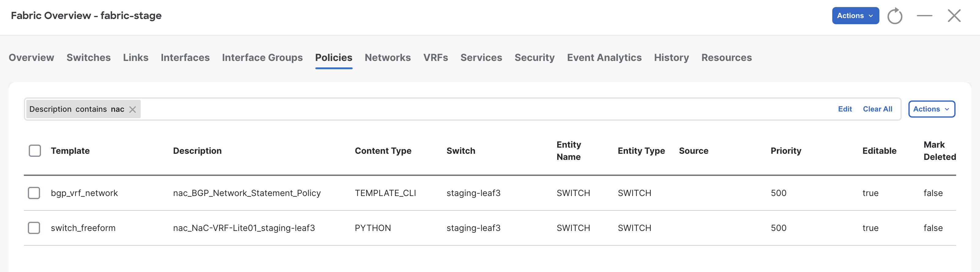Viewport: 980px width, 272px height.
Task: Go to the Security tab
Action: pos(535,58)
